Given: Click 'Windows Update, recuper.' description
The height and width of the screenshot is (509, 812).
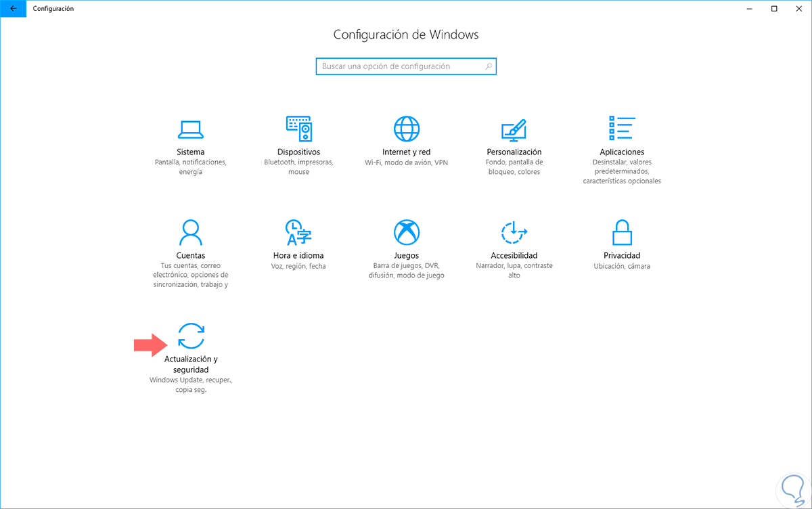Looking at the screenshot, I should pyautogui.click(x=190, y=385).
